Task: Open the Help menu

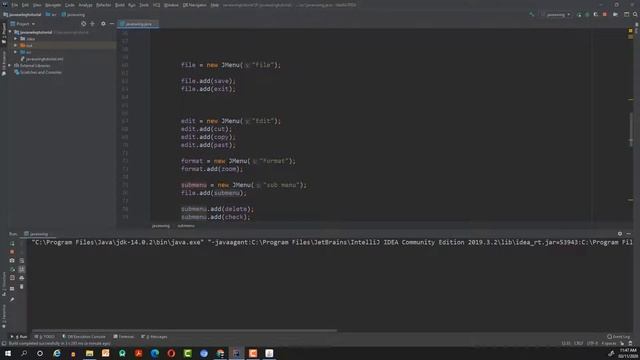Action: (x=215, y=5)
